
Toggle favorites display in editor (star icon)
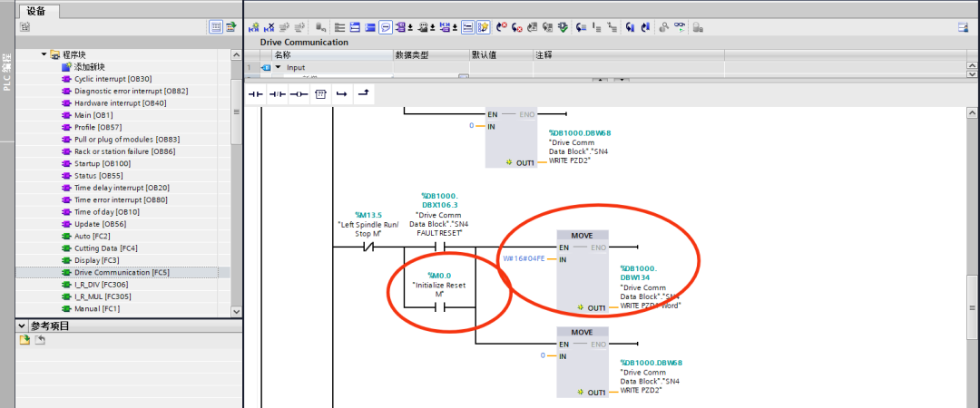pyautogui.click(x=483, y=27)
